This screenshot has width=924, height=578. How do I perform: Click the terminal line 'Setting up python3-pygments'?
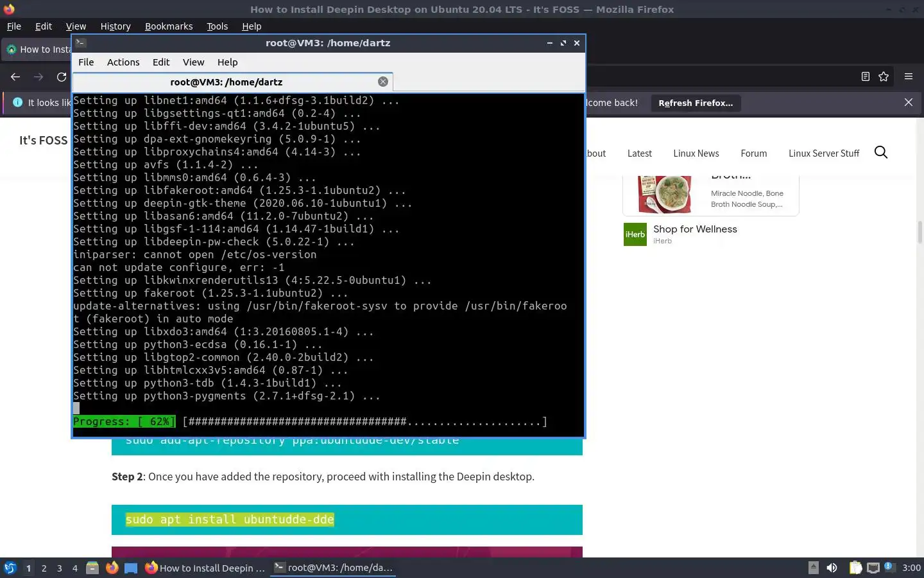[x=227, y=396]
